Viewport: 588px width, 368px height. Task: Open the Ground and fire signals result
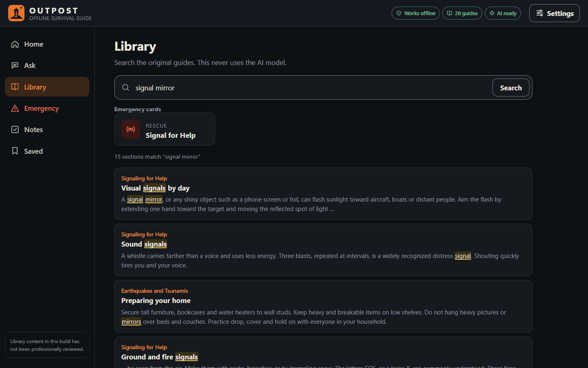[323, 352]
